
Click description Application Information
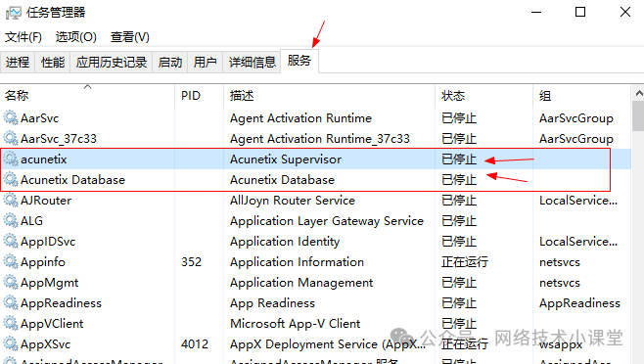(x=297, y=262)
